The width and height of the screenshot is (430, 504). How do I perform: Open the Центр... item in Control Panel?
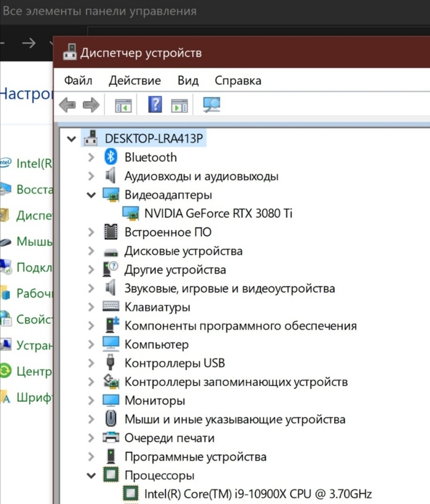(34, 372)
